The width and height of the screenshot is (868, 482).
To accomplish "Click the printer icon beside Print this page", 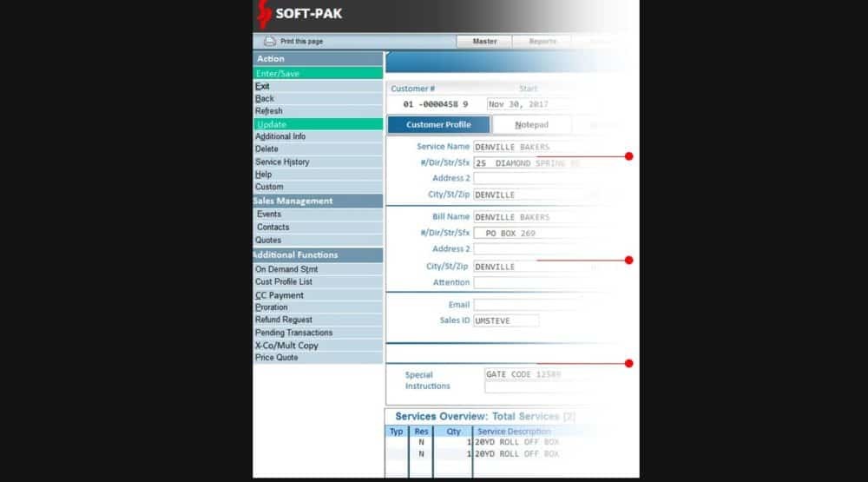I will click(x=269, y=41).
